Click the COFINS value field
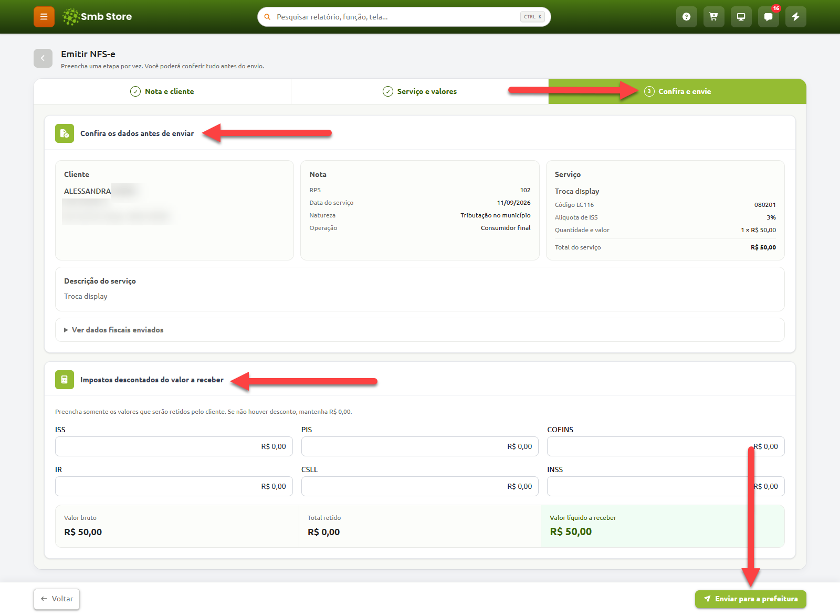Image resolution: width=840 pixels, height=616 pixels. pyautogui.click(x=666, y=446)
